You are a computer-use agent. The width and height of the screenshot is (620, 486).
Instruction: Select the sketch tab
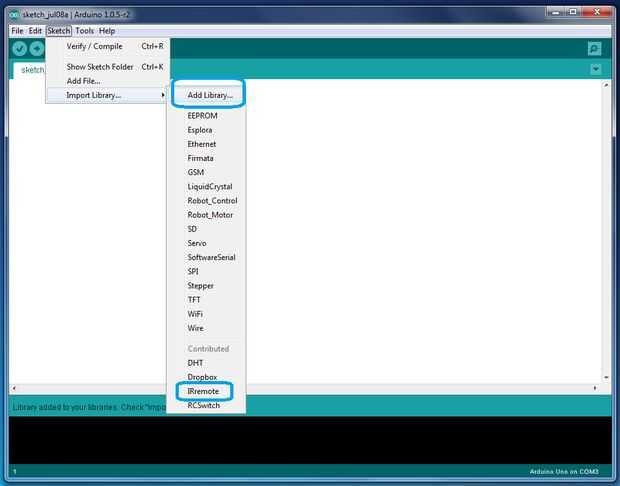[x=30, y=70]
